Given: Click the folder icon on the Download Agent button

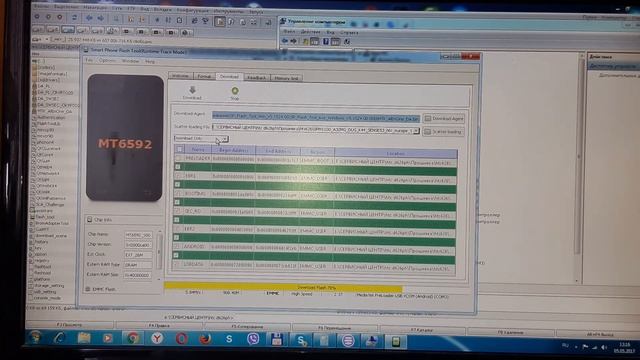Looking at the screenshot, I should 428,118.
